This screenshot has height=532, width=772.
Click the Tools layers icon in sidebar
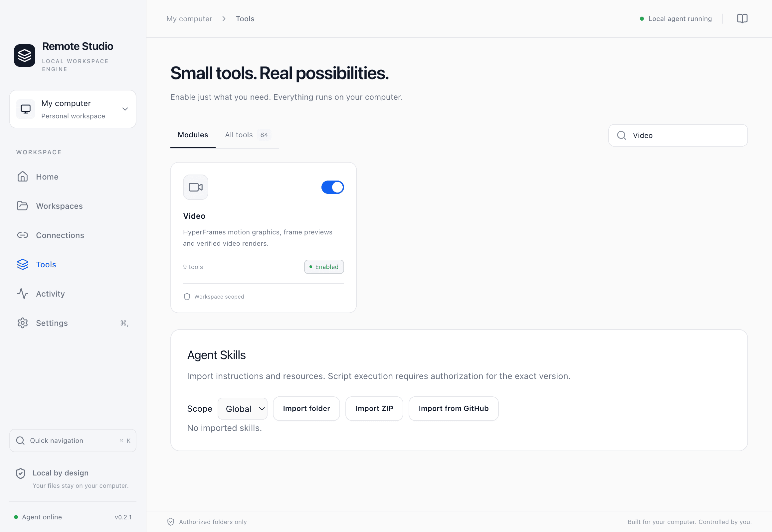tap(23, 264)
